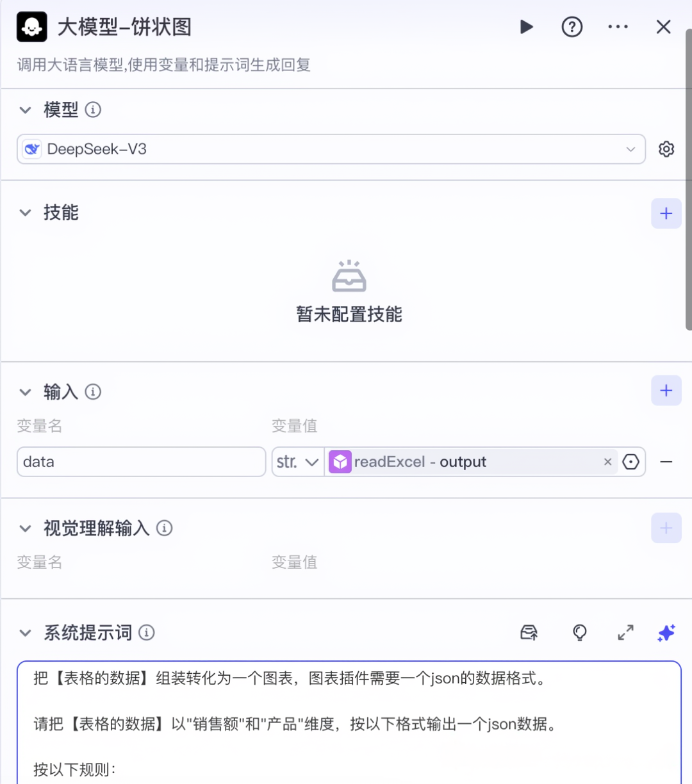Click the purple readExcel cube icon
This screenshot has height=784, width=692.
point(340,462)
